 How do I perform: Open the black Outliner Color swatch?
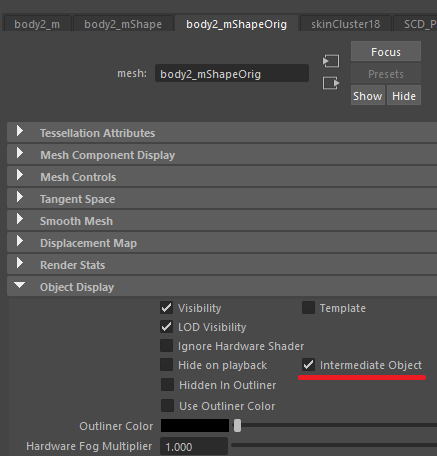click(195, 426)
